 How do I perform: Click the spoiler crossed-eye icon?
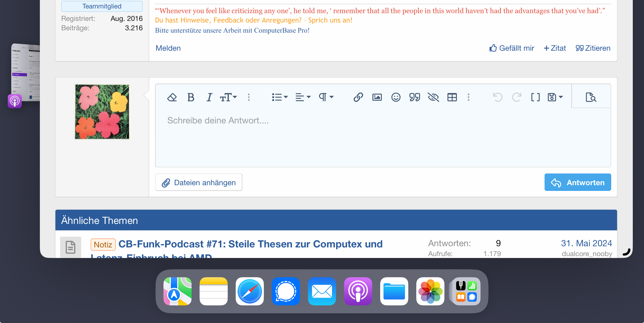click(x=433, y=97)
